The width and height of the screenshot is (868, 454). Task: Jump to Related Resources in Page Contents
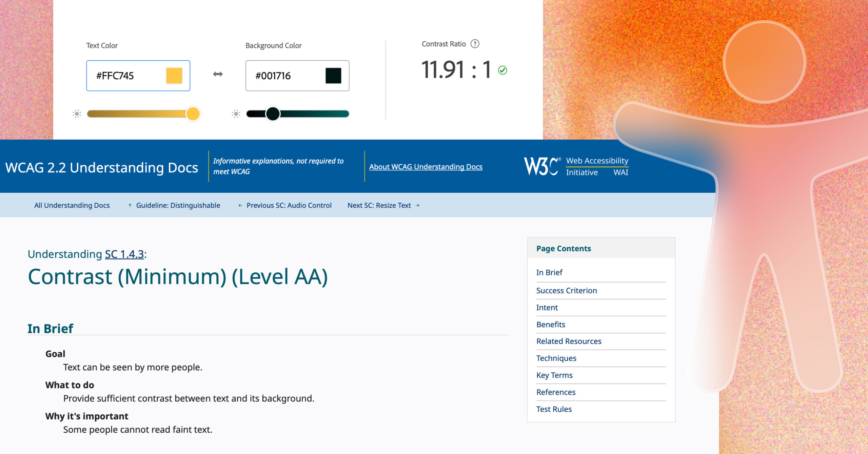pos(569,342)
